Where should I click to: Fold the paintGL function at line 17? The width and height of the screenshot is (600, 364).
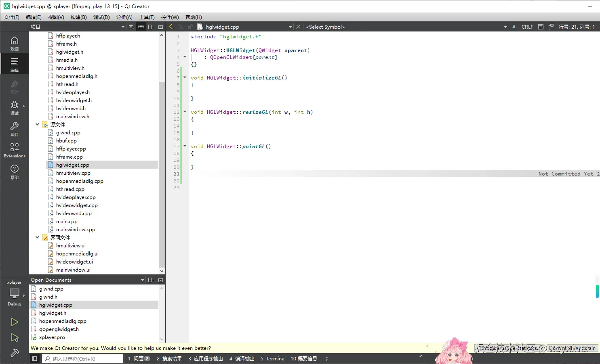[185, 146]
